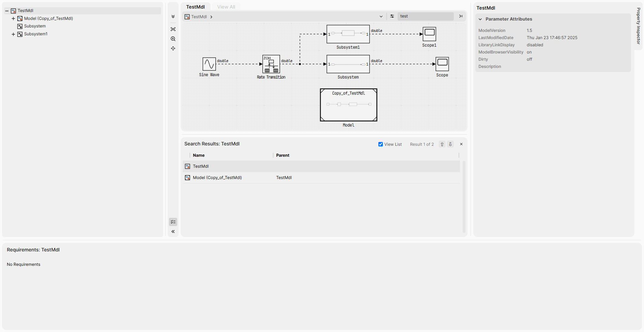Sort results by Parent column
Image resolution: width=644 pixels, height=332 pixels.
[x=283, y=155]
